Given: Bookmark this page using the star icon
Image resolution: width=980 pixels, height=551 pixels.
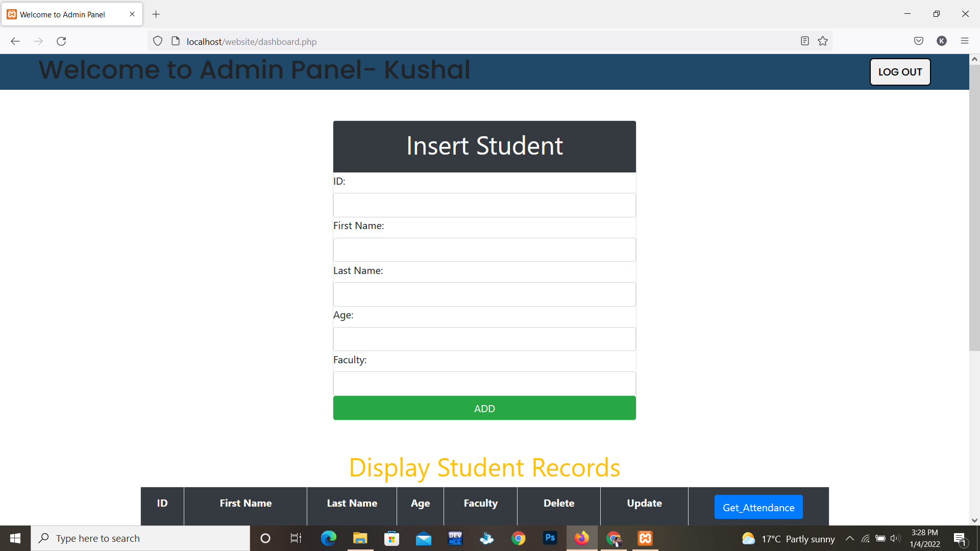Looking at the screenshot, I should coord(823,41).
